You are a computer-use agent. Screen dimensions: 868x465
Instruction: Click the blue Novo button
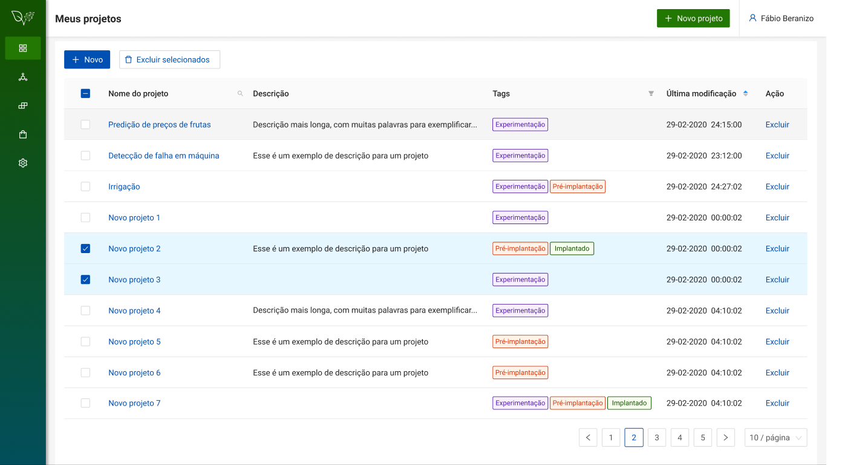87,59
